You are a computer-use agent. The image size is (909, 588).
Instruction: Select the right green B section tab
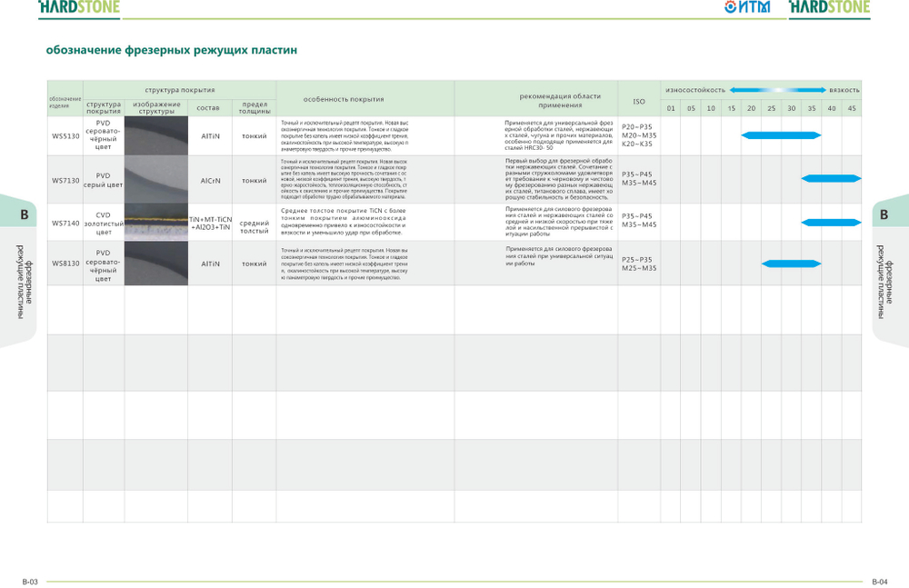click(884, 214)
